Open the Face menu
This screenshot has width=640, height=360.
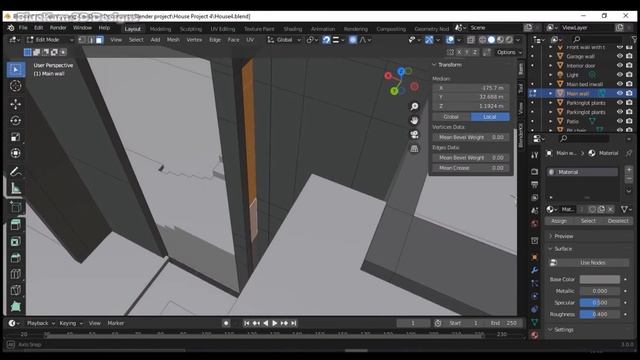click(x=233, y=40)
